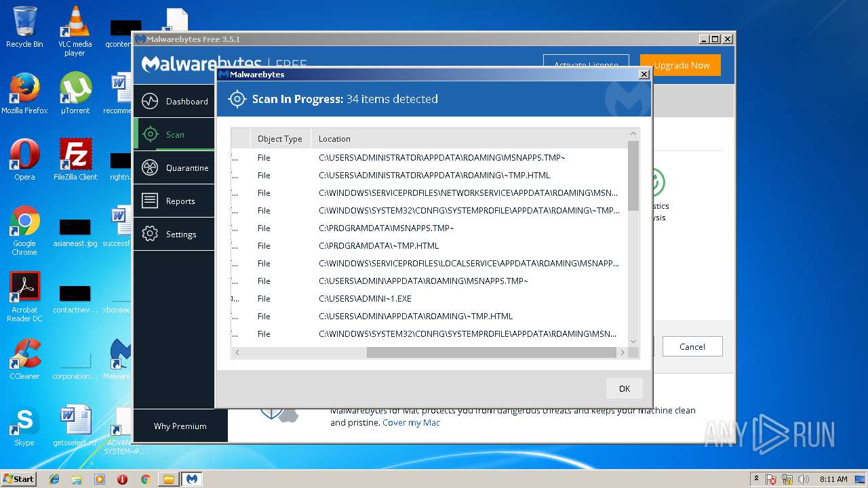The width and height of the screenshot is (868, 488).
Task: Select row ADMINISTRATOR\APPDATA\ROAMING\~TMP.HTML
Action: click(x=429, y=176)
